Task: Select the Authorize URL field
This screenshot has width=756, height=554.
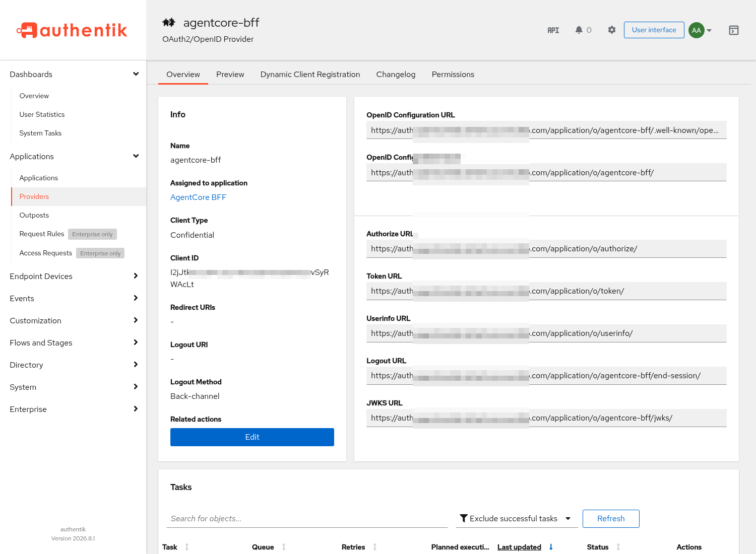Action: point(546,249)
